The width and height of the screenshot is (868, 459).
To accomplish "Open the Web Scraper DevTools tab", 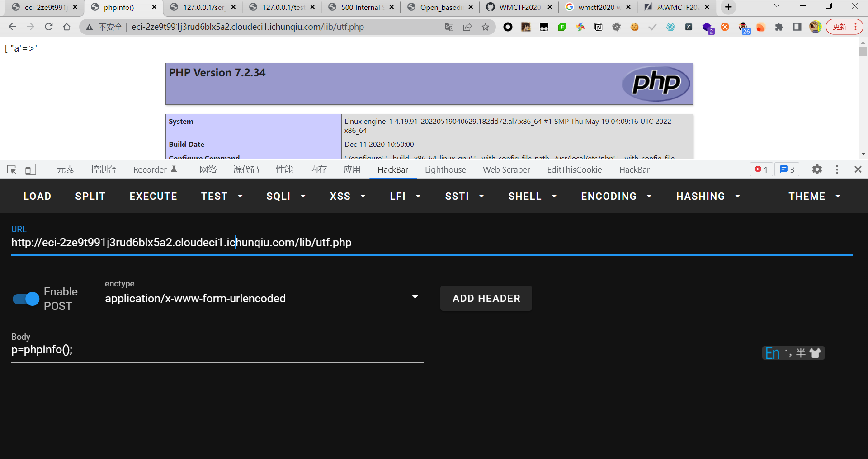I will pyautogui.click(x=506, y=169).
